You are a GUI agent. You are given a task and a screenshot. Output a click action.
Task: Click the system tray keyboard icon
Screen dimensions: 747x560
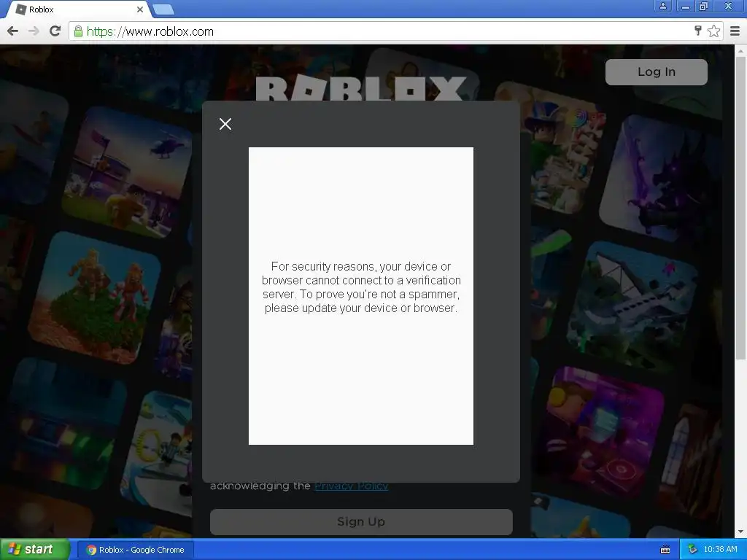tap(665, 550)
